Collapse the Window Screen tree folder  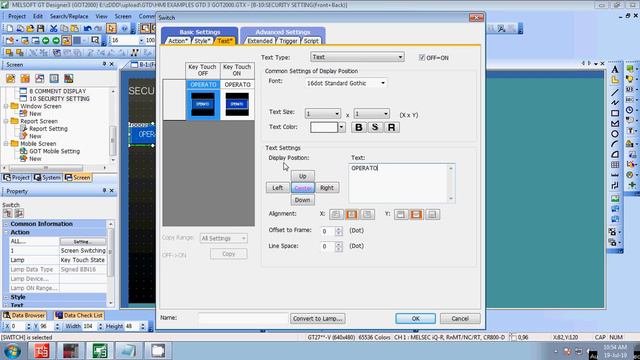click(6, 106)
